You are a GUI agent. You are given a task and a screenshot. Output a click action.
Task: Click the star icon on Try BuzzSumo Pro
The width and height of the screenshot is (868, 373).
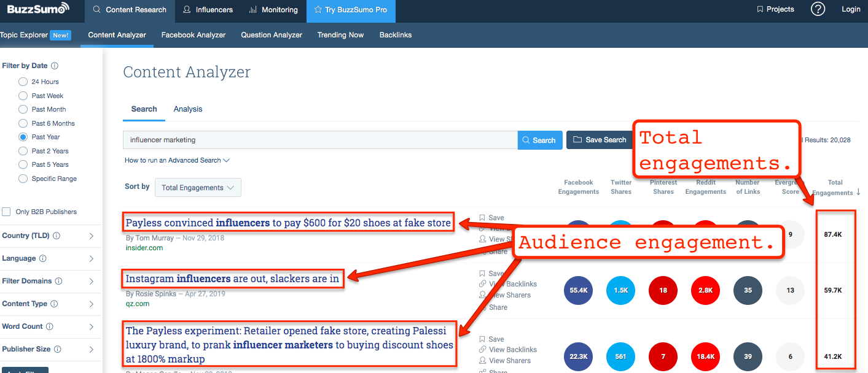click(318, 10)
